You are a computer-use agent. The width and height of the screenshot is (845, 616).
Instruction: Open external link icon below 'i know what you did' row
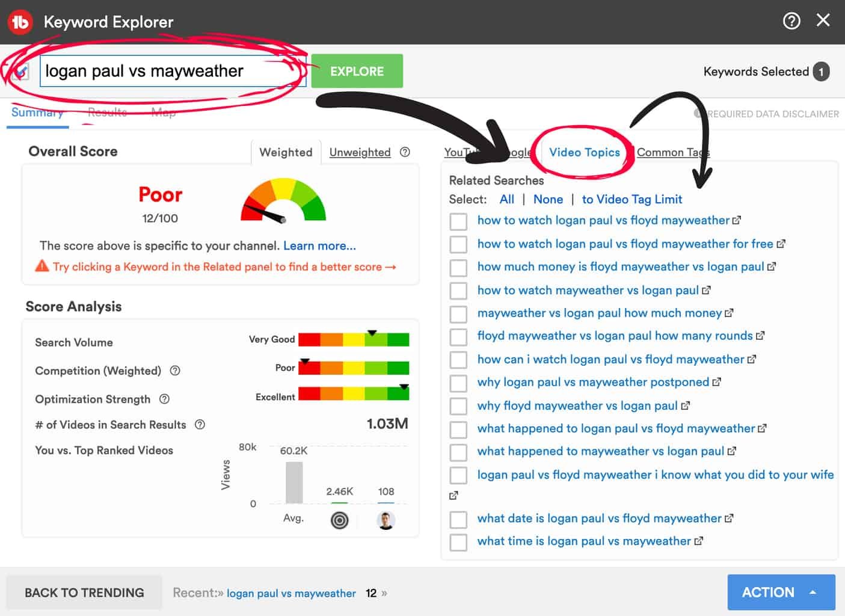(x=453, y=496)
